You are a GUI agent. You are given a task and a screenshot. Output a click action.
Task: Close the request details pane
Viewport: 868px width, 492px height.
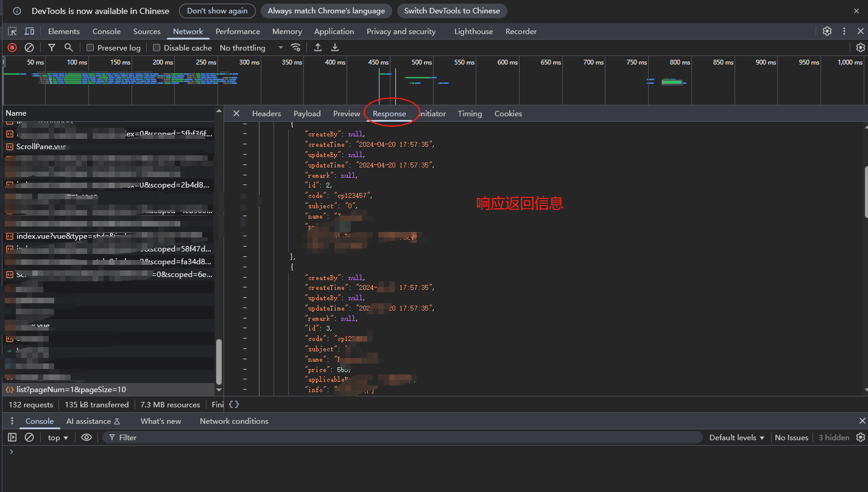point(236,113)
